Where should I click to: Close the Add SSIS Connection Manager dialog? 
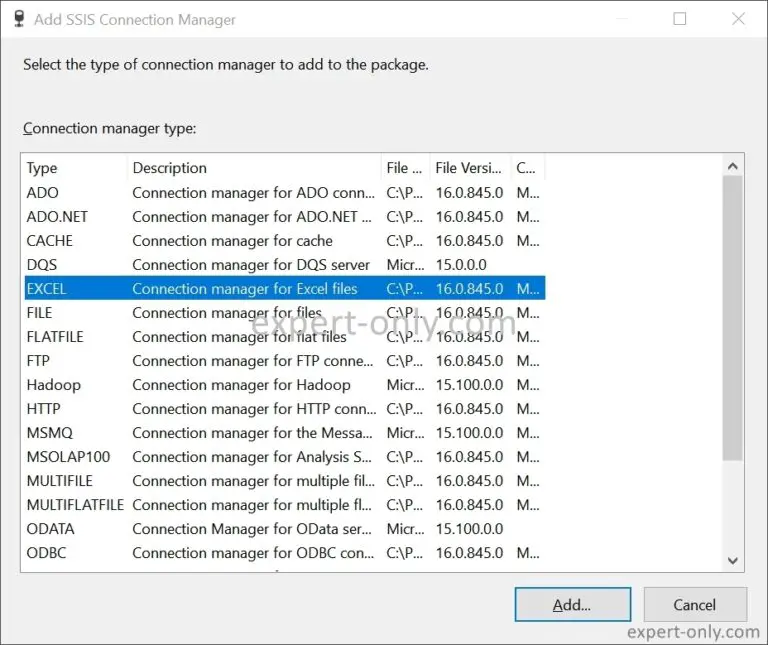[x=738, y=19]
